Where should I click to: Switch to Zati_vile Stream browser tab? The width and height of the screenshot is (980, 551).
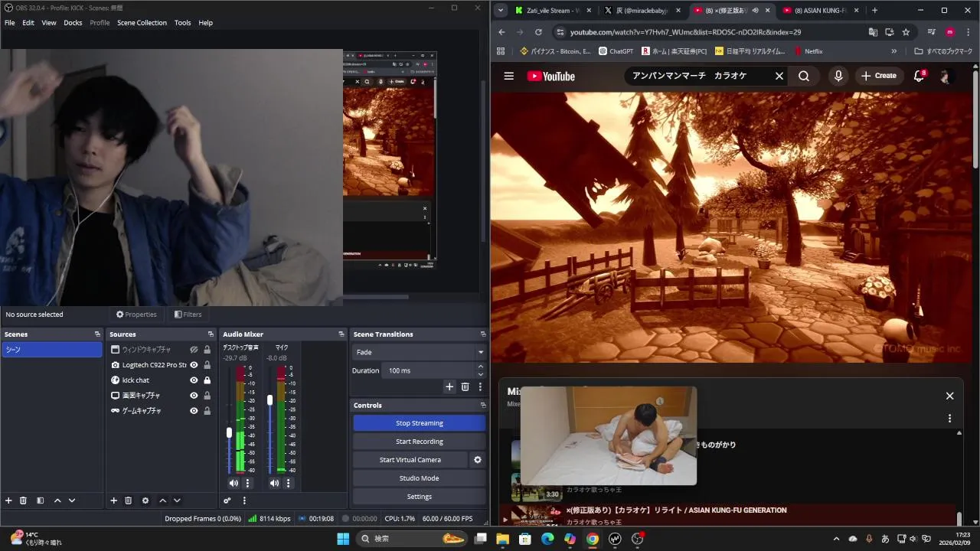(x=553, y=11)
